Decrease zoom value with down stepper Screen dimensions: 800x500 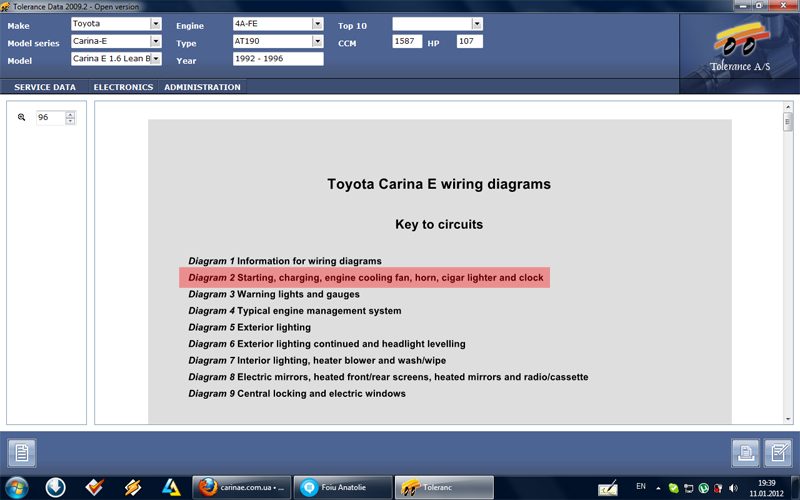[70, 121]
